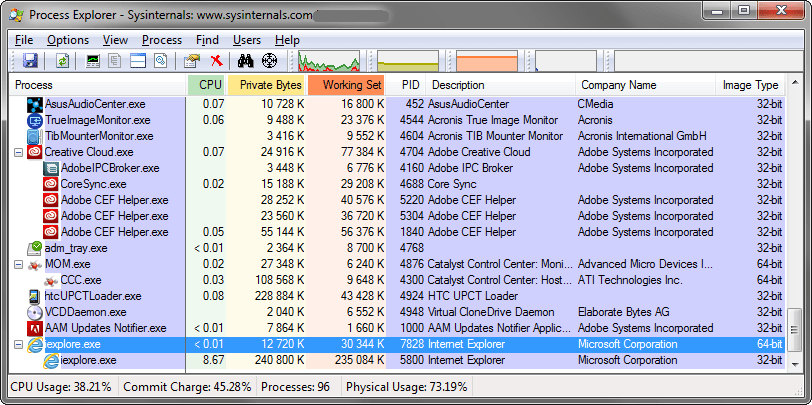Toggle the process tree view icon

point(115,61)
